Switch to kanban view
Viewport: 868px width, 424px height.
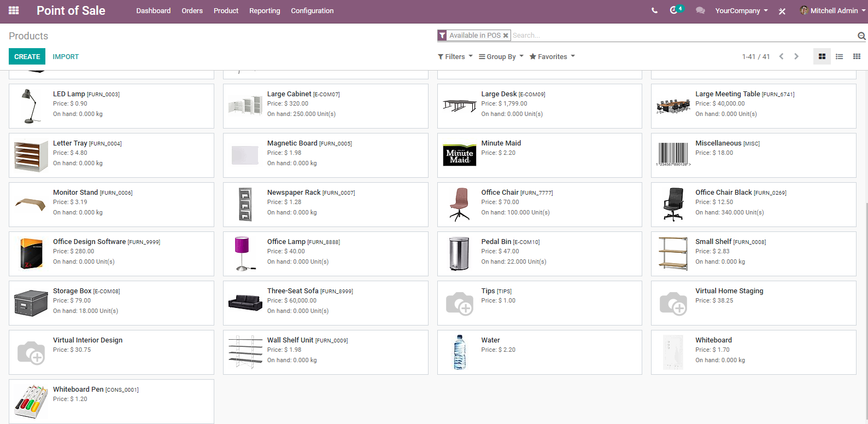tap(822, 56)
